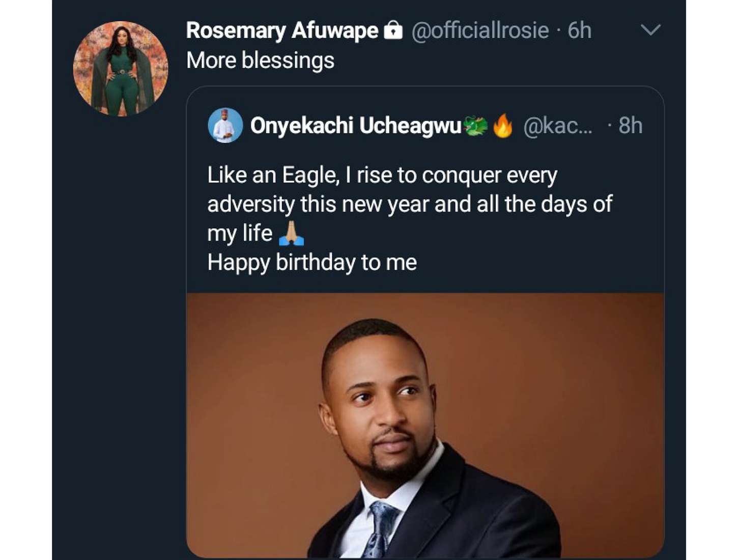Open Rosemary Afuwape's profile picture
The height and width of the screenshot is (560, 738).
point(121,68)
